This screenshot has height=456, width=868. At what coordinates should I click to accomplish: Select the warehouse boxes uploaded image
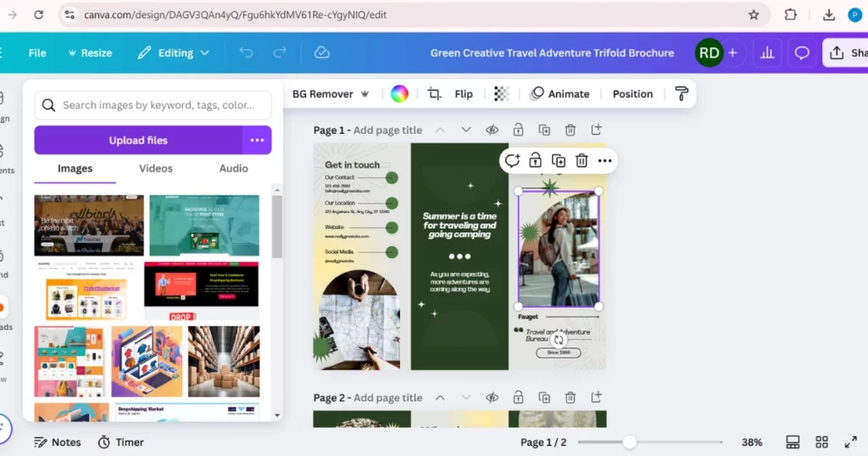[224, 361]
